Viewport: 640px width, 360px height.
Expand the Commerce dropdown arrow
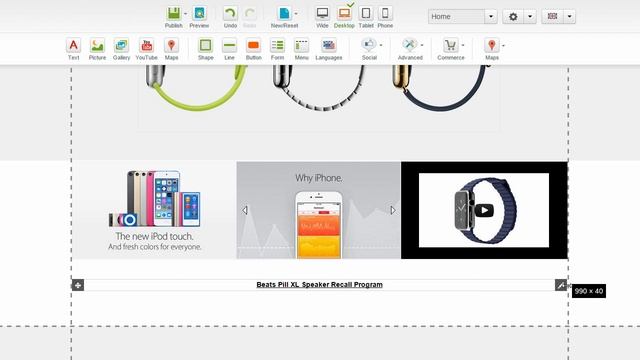coord(462,45)
